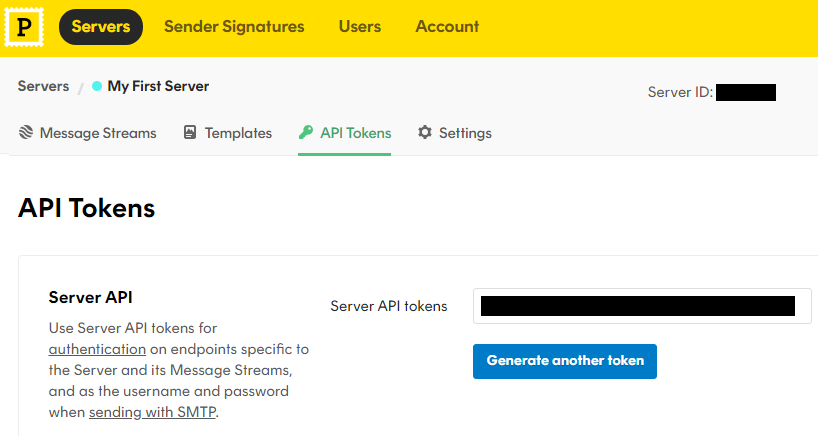
Task: Switch to the Message Streams tab
Action: [88, 133]
